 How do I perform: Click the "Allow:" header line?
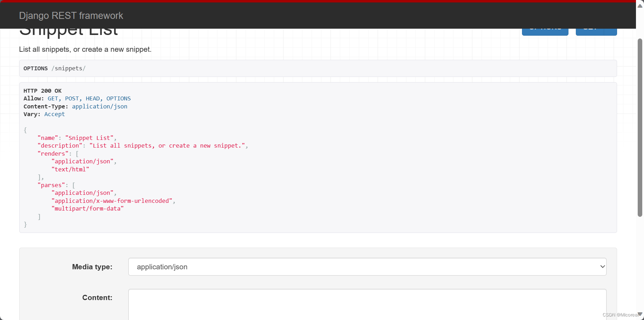tap(77, 99)
